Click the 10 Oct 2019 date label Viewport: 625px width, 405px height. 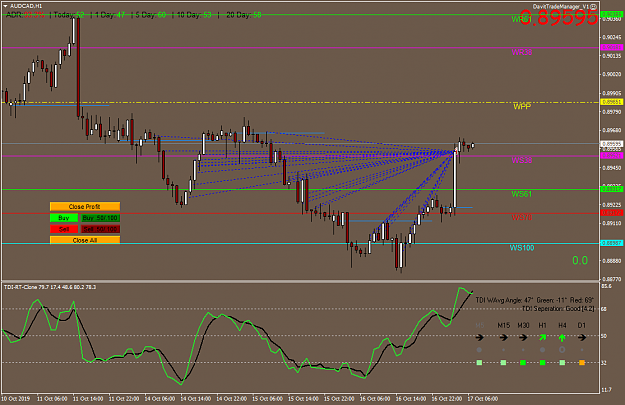pos(16,399)
